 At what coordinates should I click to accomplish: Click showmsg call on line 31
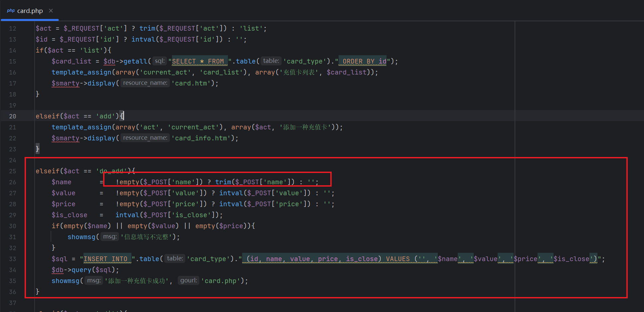(x=81, y=237)
